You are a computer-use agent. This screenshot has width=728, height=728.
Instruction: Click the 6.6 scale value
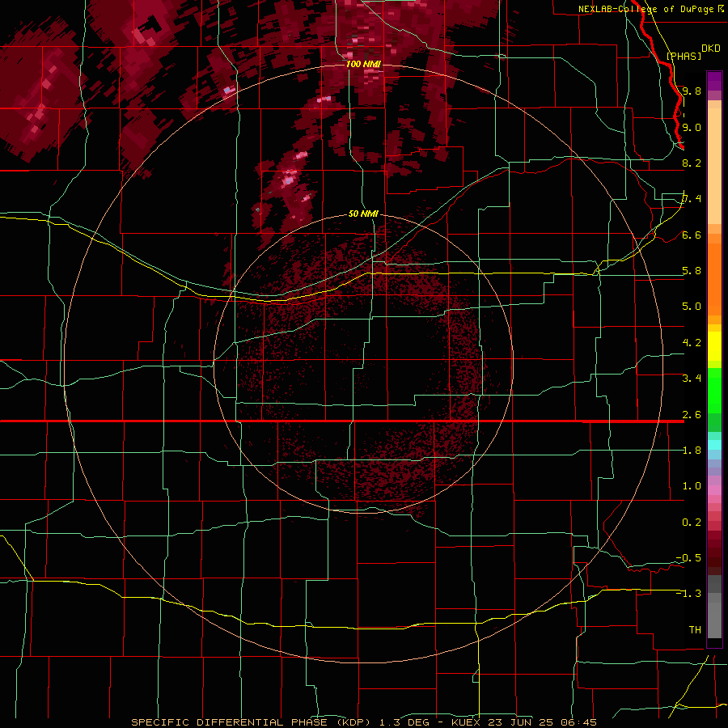(x=692, y=235)
